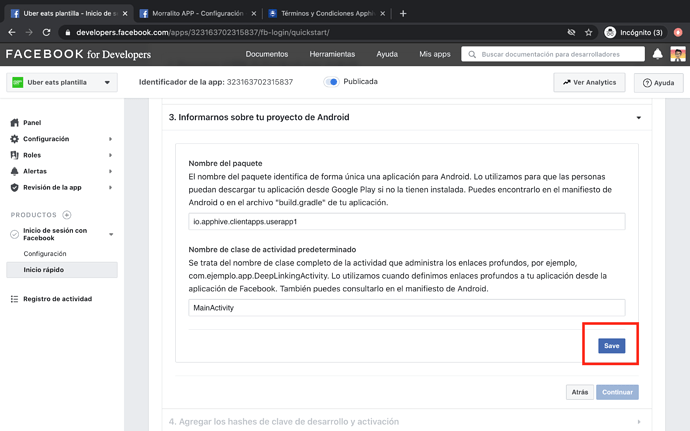690x431 pixels.
Task: Add a product with plus icon
Action: pyautogui.click(x=67, y=215)
